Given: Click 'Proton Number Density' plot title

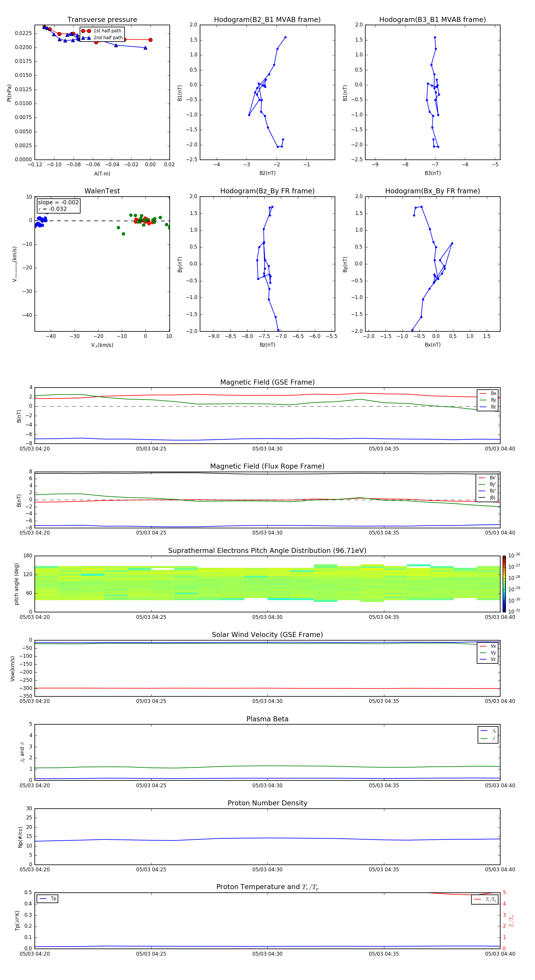Looking at the screenshot, I should click(x=267, y=803).
